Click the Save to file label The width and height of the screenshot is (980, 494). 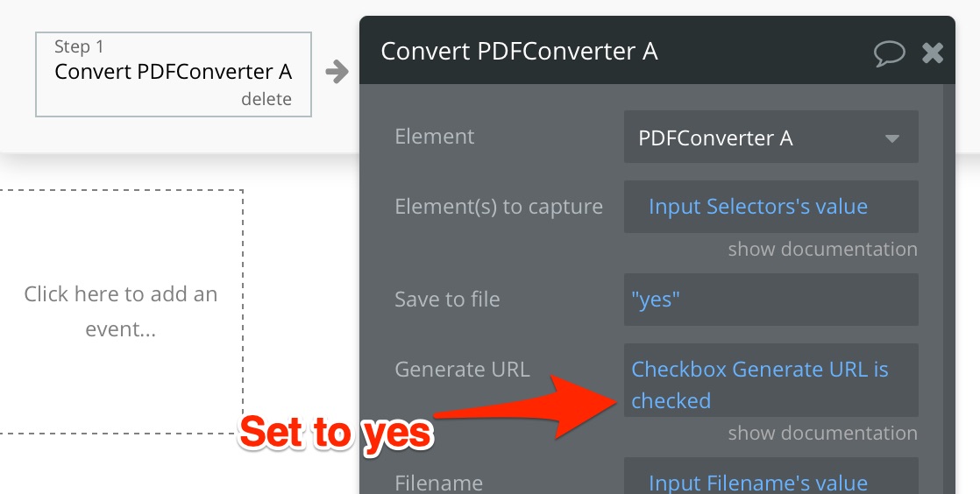click(447, 300)
